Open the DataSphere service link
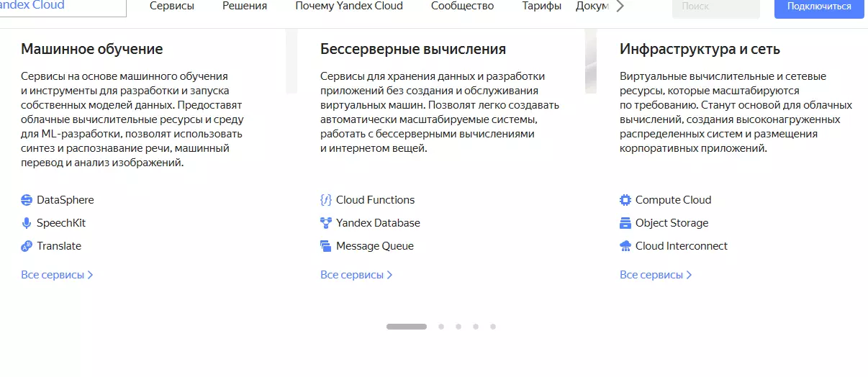 coord(65,200)
